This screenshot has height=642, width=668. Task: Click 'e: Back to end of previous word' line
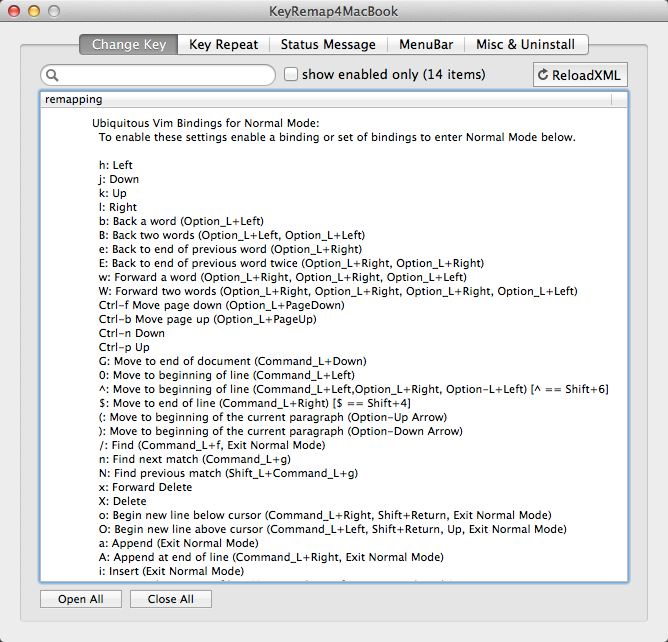click(230, 249)
